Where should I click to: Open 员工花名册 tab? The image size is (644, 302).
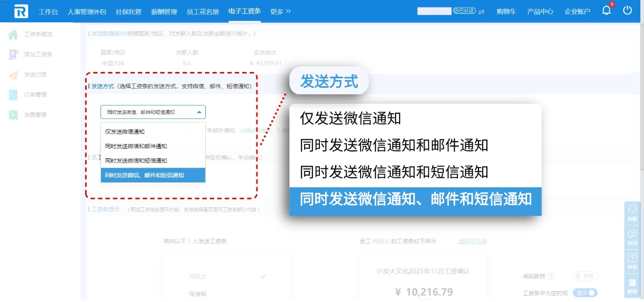[x=203, y=12]
